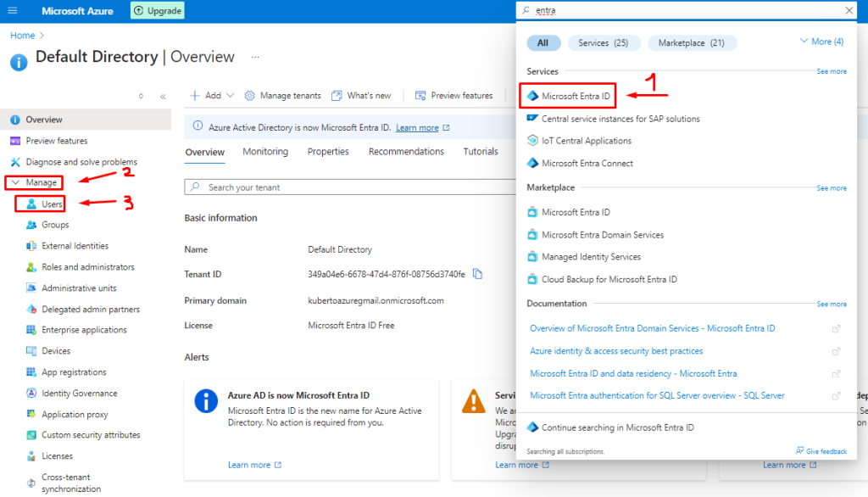
Task: Collapse the sidebar with double chevron
Action: [x=163, y=97]
